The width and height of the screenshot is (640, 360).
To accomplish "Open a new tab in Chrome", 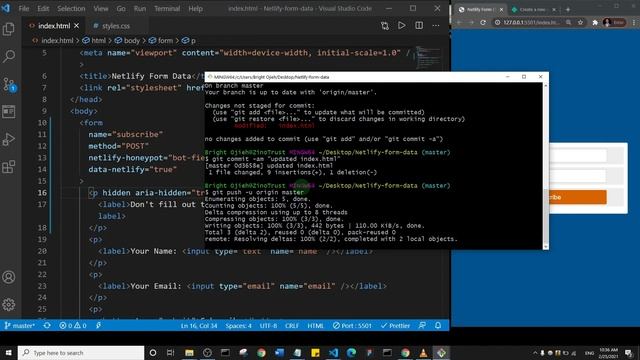I will pyautogui.click(x=568, y=9).
